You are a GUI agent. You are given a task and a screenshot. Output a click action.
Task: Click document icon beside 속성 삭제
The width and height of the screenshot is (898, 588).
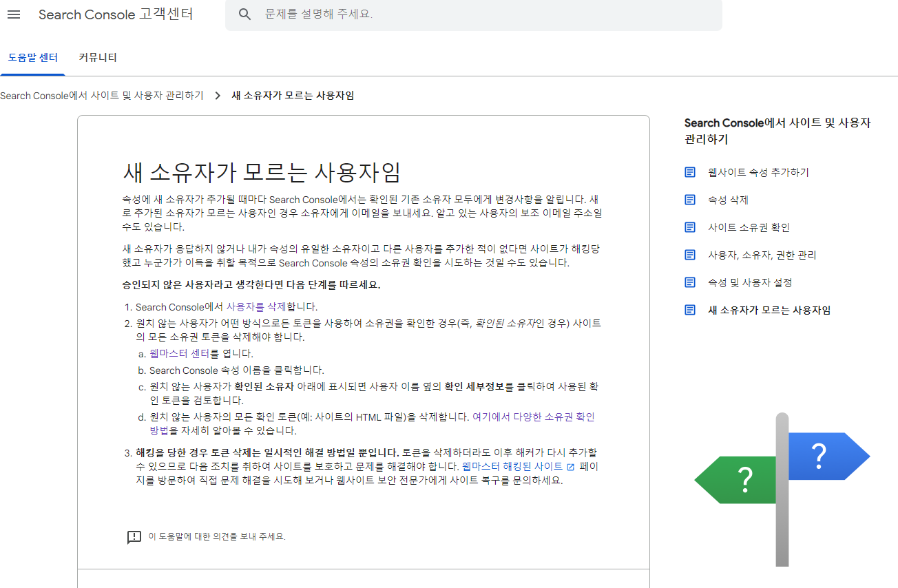click(x=690, y=200)
